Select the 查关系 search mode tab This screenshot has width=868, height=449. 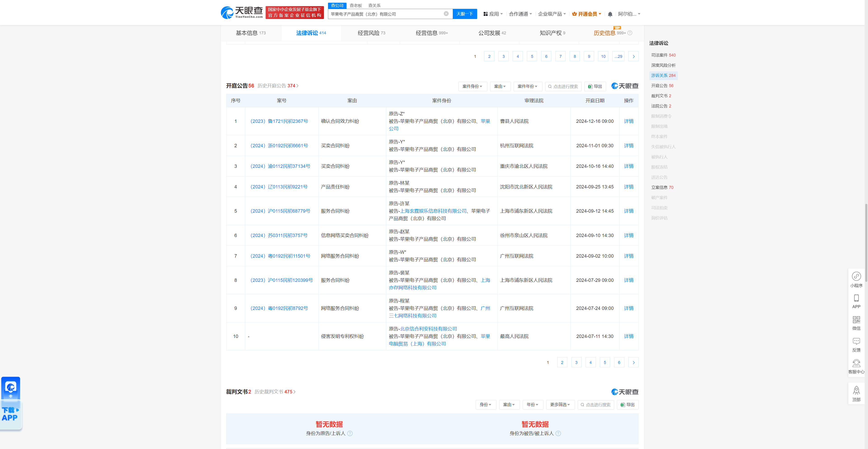click(374, 5)
